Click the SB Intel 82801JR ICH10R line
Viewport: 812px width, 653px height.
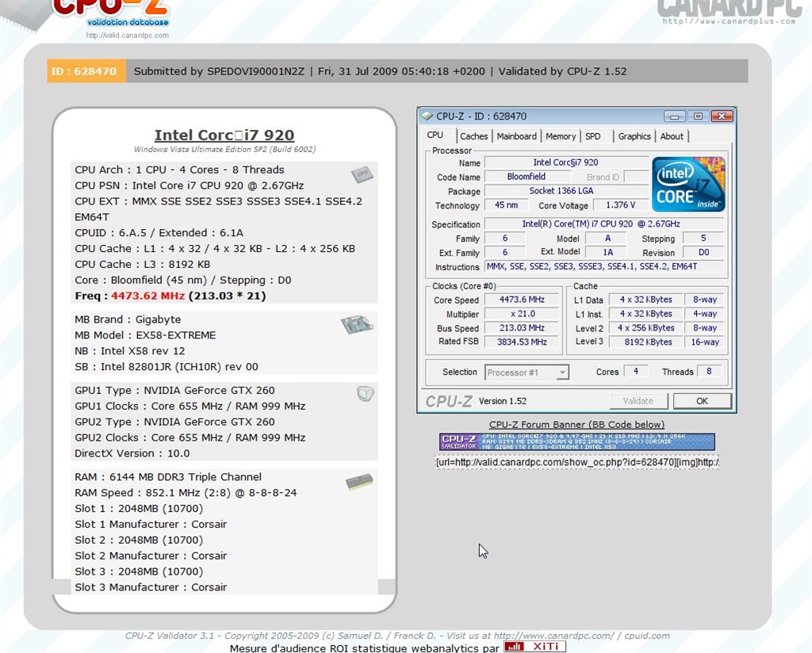click(167, 367)
